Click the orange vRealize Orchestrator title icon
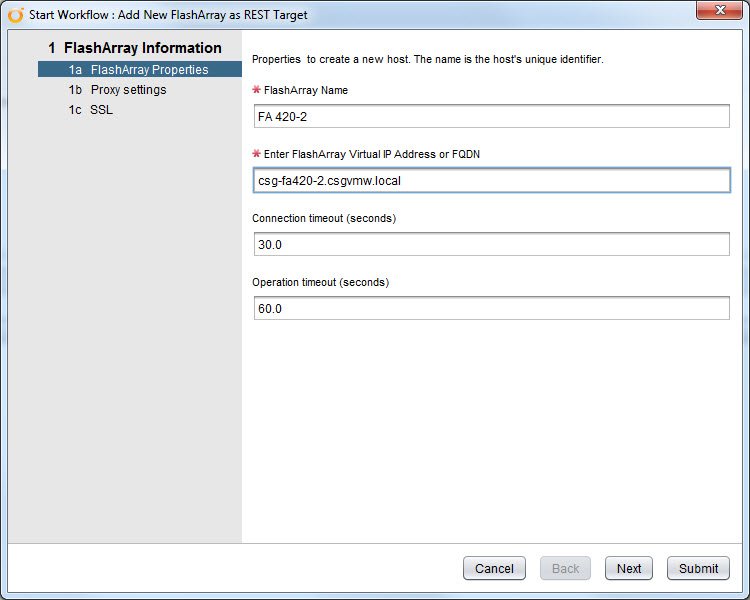The width and height of the screenshot is (750, 600). point(15,15)
